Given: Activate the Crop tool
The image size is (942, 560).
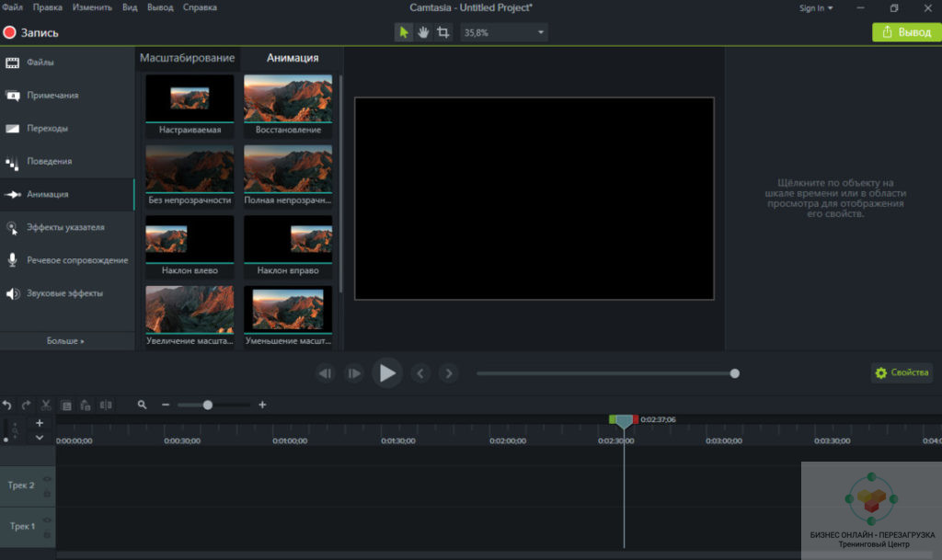Looking at the screenshot, I should coord(444,32).
